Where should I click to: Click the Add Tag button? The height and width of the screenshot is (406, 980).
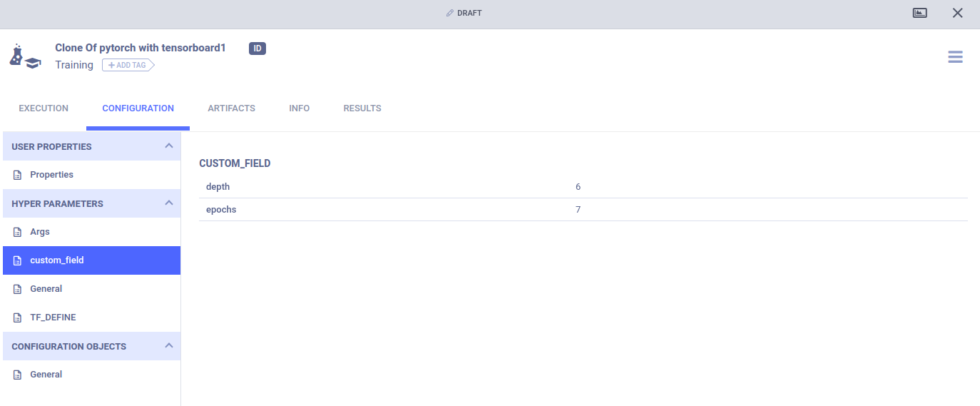click(x=128, y=65)
